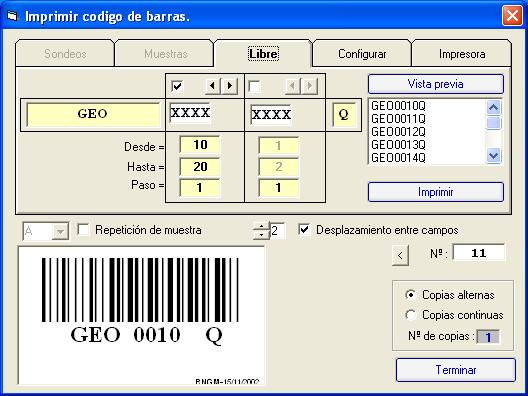The height and width of the screenshot is (396, 528).
Task: Click the application icon in title bar
Action: [x=12, y=15]
